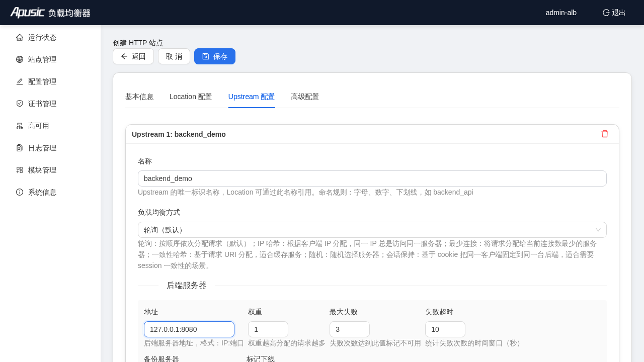Open 运行状态 in the sidebar

(x=50, y=37)
